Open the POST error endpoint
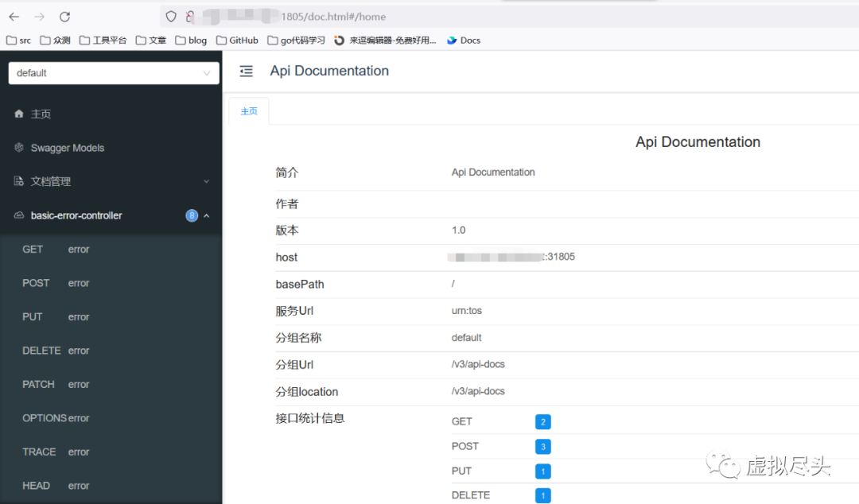The image size is (859, 504). 111,283
